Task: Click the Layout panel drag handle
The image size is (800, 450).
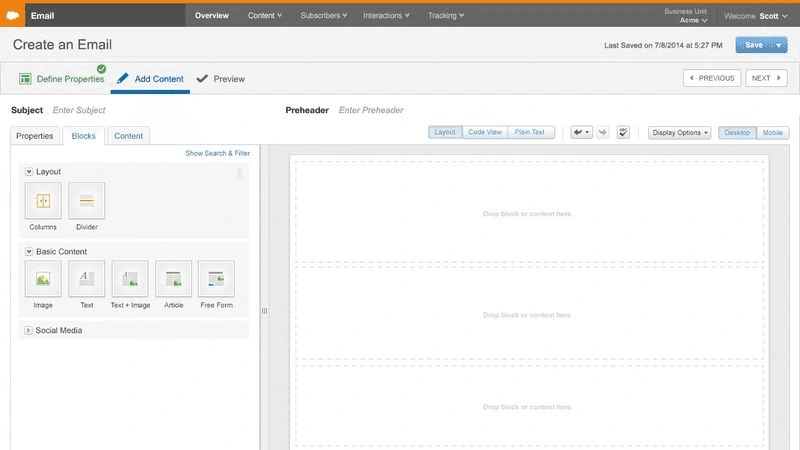Action: click(240, 172)
